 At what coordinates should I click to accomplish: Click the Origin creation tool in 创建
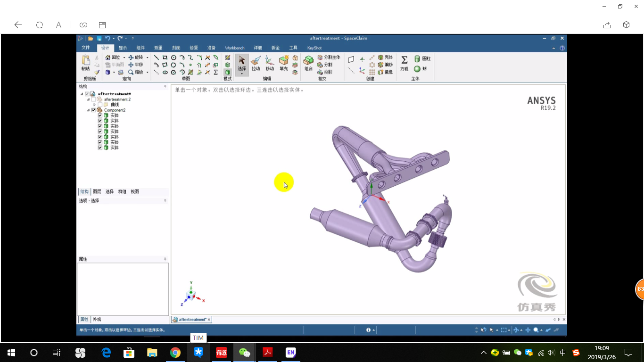click(362, 70)
